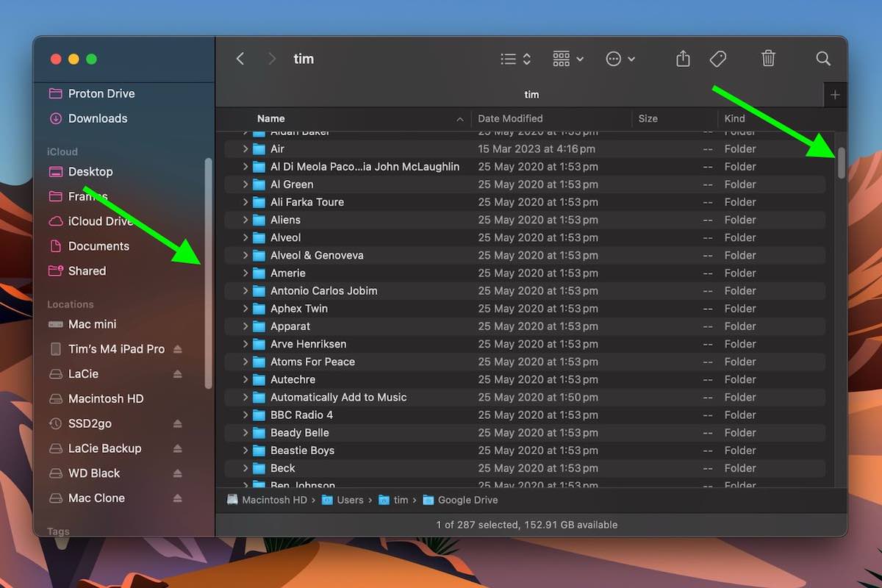Screen dimensions: 882x588
Task: Jump to the Users folder via path bar
Action: coord(351,500)
